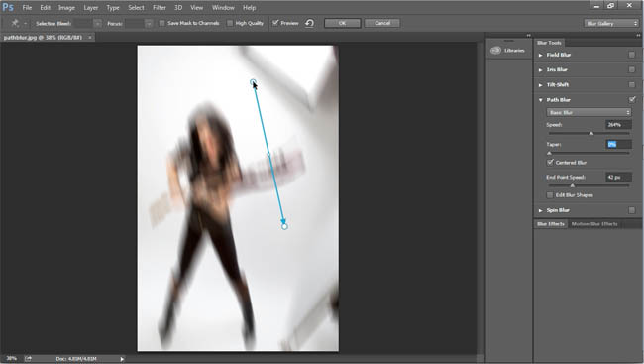
Task: Open the Blur Gallery workspace dropdown
Action: (x=611, y=24)
